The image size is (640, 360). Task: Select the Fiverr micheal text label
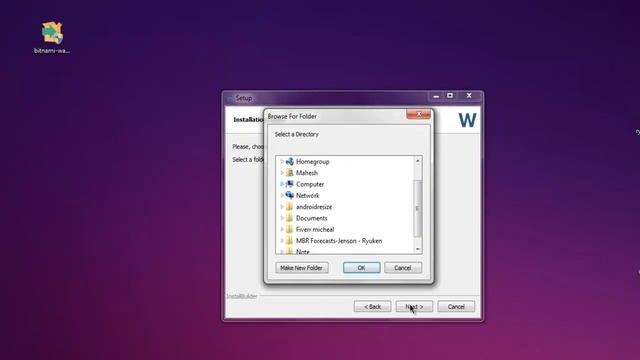[315, 229]
